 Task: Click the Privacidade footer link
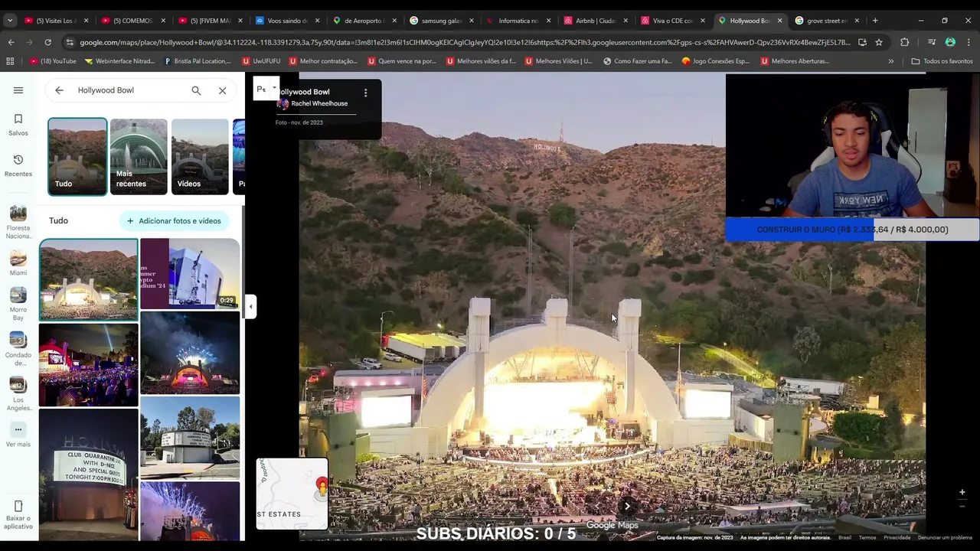[897, 537]
